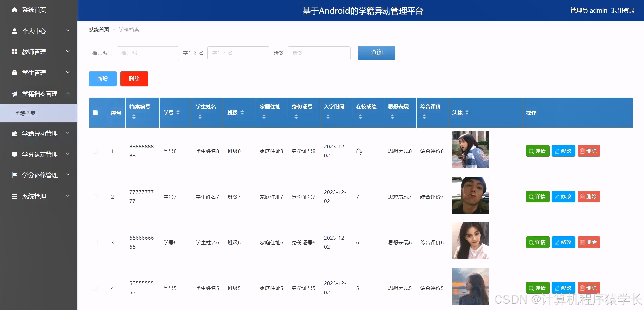Expand the 学籍异动管理 menu chevron
The image size is (644, 310).
click(x=68, y=133)
